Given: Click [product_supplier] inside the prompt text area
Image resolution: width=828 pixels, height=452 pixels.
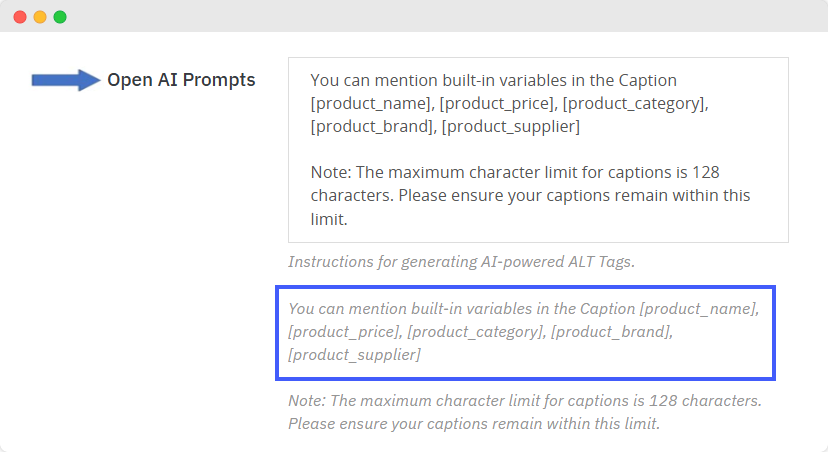Looking at the screenshot, I should pyautogui.click(x=510, y=127).
